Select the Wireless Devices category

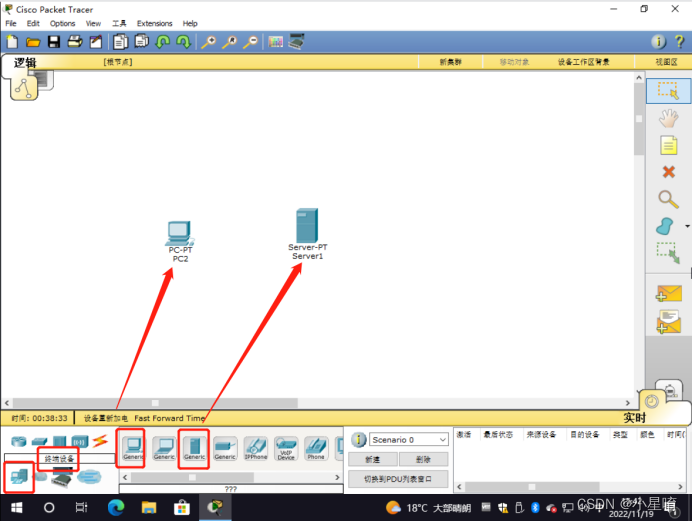pyautogui.click(x=80, y=441)
